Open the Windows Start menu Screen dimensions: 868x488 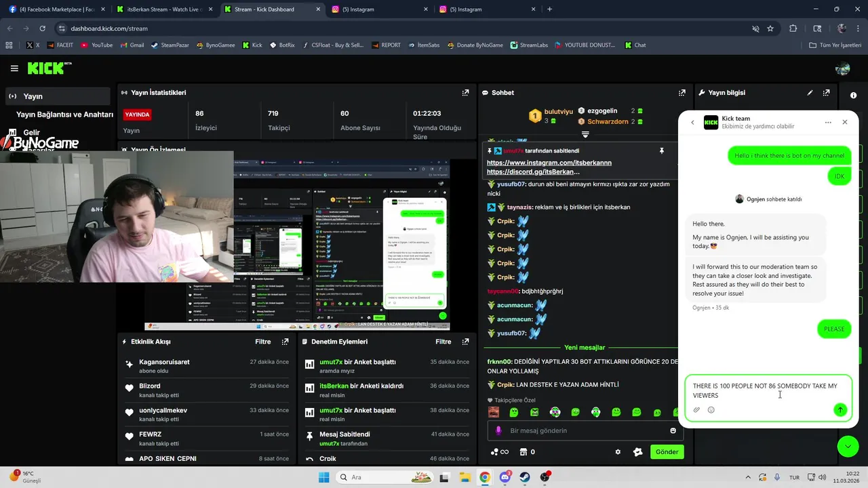[324, 477]
